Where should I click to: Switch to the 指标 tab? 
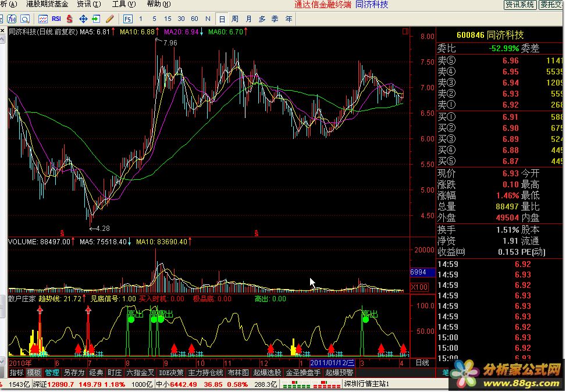17,372
